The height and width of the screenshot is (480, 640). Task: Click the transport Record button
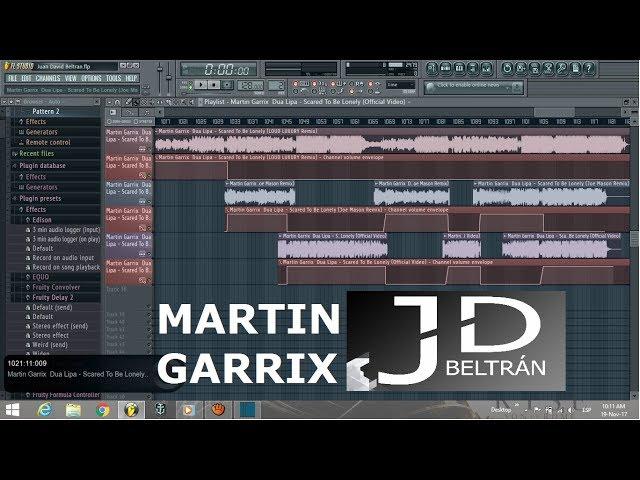(227, 85)
